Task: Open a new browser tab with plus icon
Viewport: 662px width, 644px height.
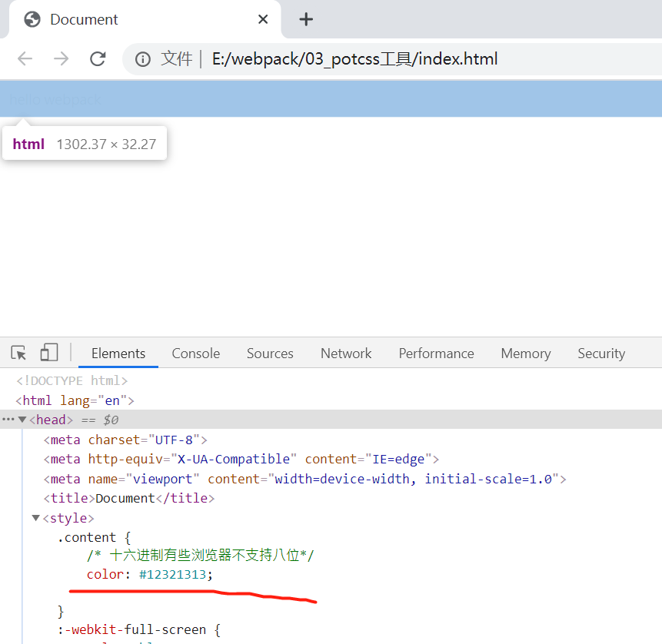Action: (x=306, y=19)
